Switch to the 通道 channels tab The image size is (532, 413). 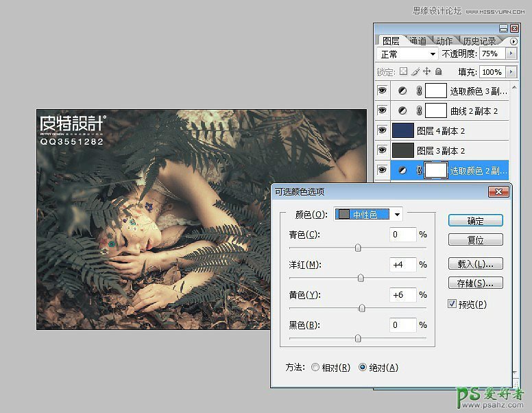[x=418, y=41]
